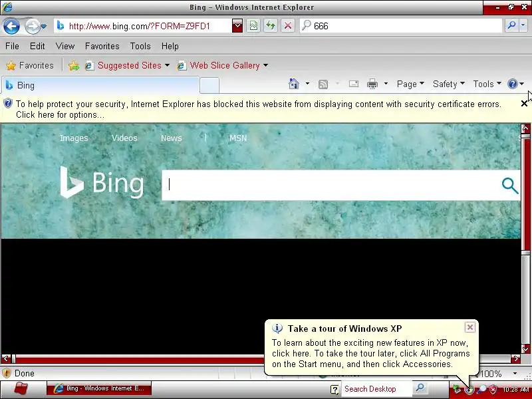
Task: Select the Bing Internet Explorer taskbar button
Action: tap(99, 388)
